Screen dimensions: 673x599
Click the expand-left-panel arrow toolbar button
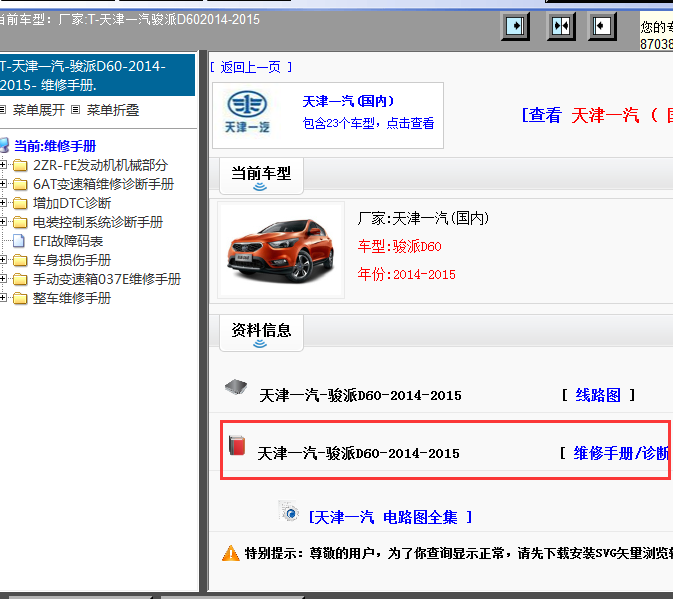(x=602, y=26)
